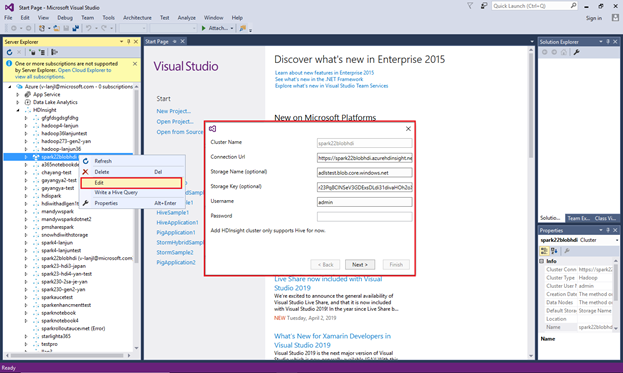
Task: Open the File menu
Action: pos(8,17)
